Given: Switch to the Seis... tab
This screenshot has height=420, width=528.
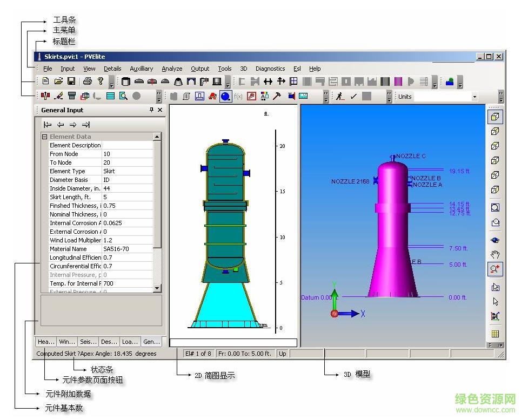Looking at the screenshot, I should pos(88,342).
